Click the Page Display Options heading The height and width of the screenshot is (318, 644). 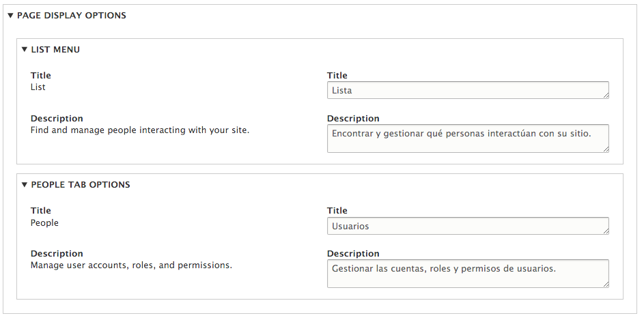pos(72,16)
